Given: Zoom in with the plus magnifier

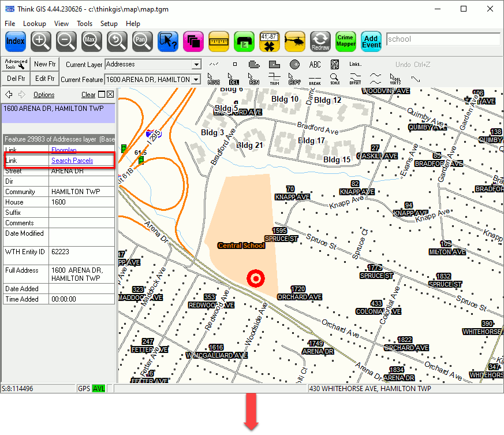Looking at the screenshot, I should (x=41, y=41).
